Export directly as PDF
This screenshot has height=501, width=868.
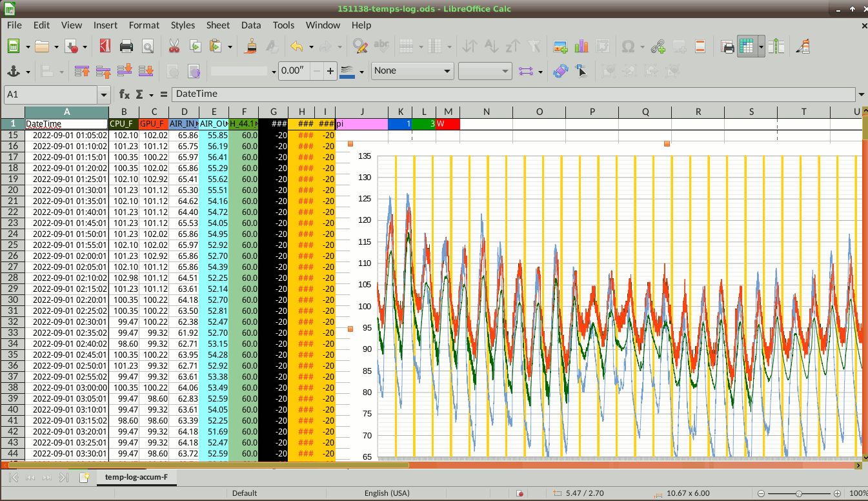[105, 46]
